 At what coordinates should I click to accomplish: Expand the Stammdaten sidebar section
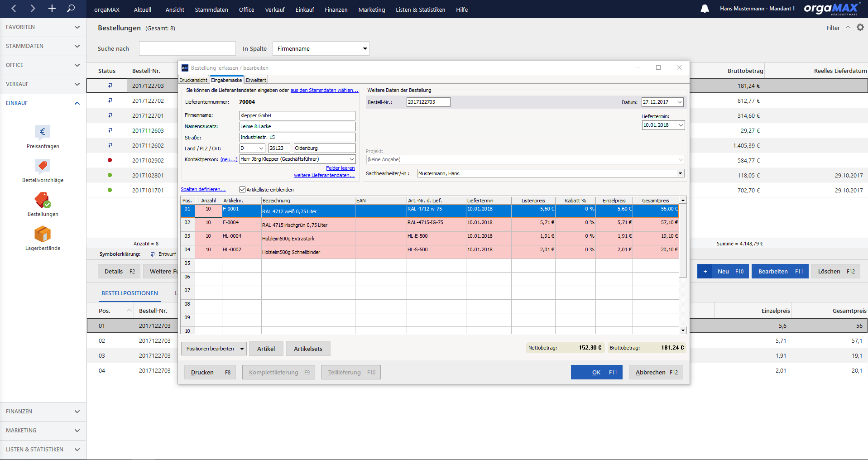[x=43, y=46]
